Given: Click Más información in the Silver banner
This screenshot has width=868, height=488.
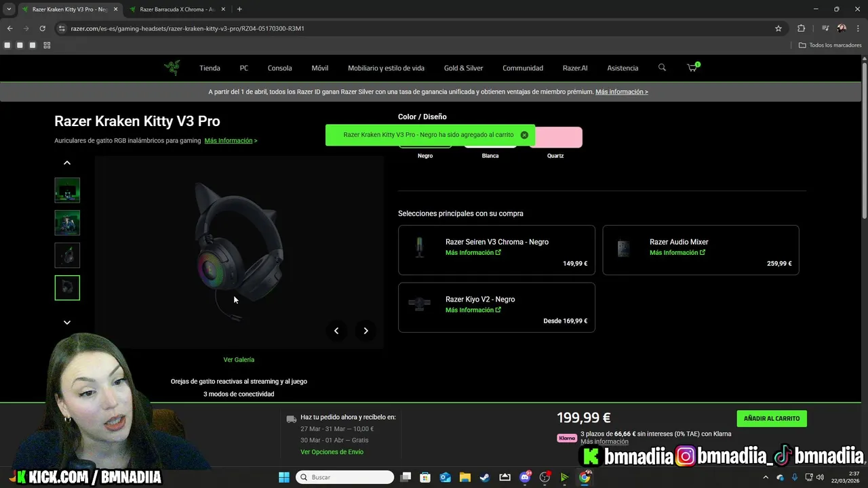Looking at the screenshot, I should click(622, 91).
